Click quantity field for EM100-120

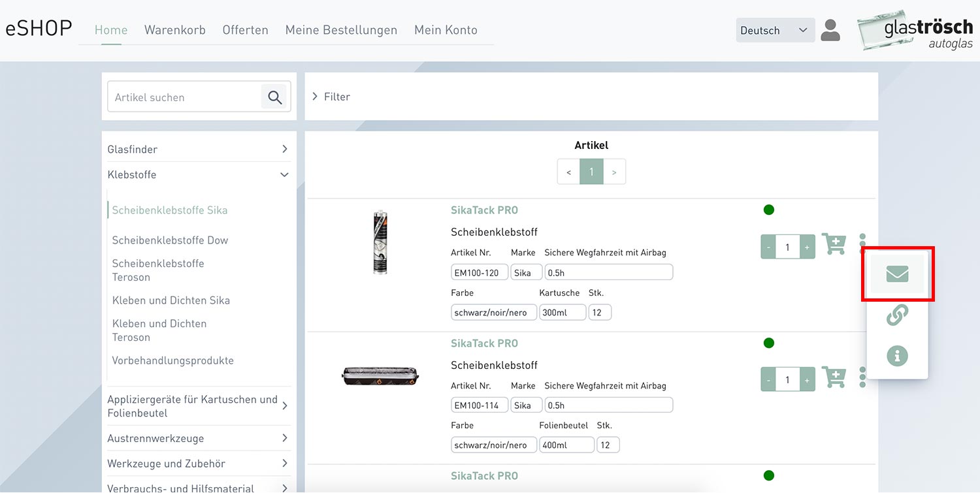coord(788,247)
